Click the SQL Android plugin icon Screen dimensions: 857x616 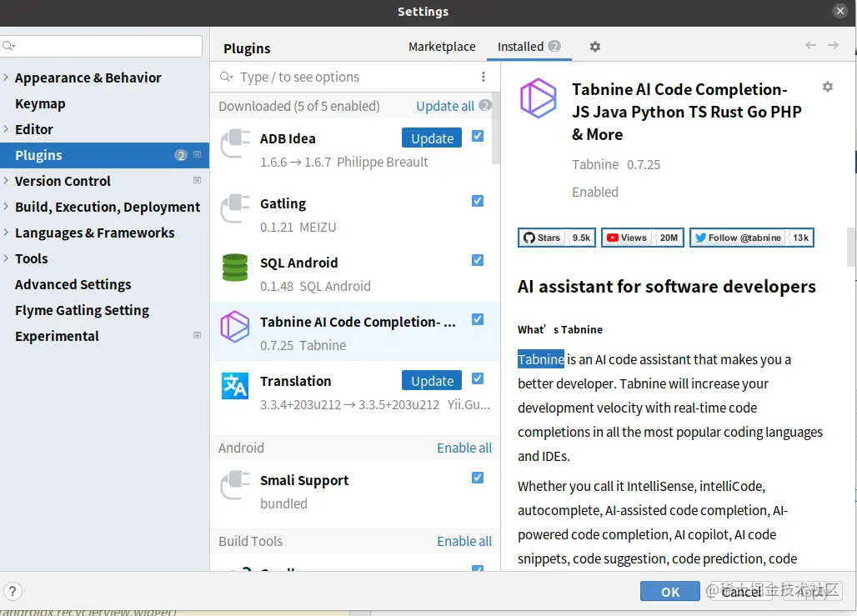[x=234, y=268]
